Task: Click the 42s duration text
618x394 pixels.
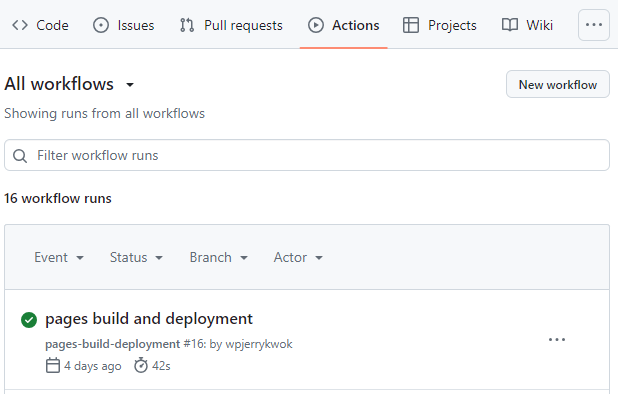Action: (x=161, y=366)
